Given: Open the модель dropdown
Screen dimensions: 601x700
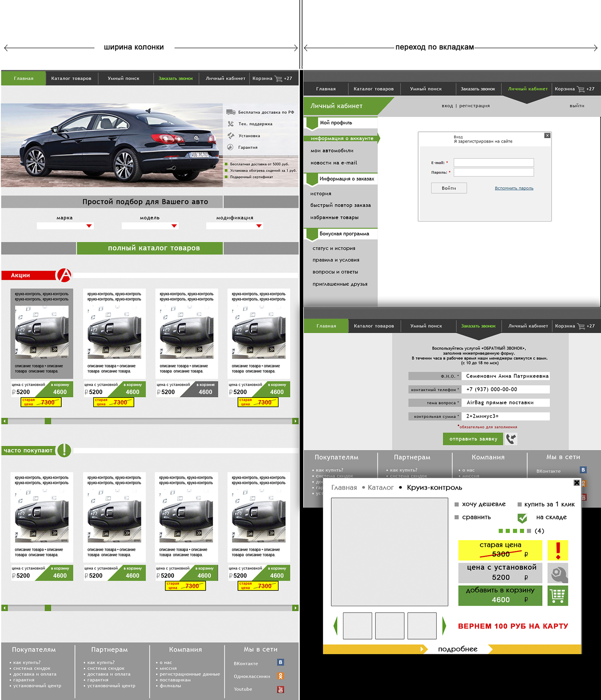Looking at the screenshot, I should click(x=150, y=226).
